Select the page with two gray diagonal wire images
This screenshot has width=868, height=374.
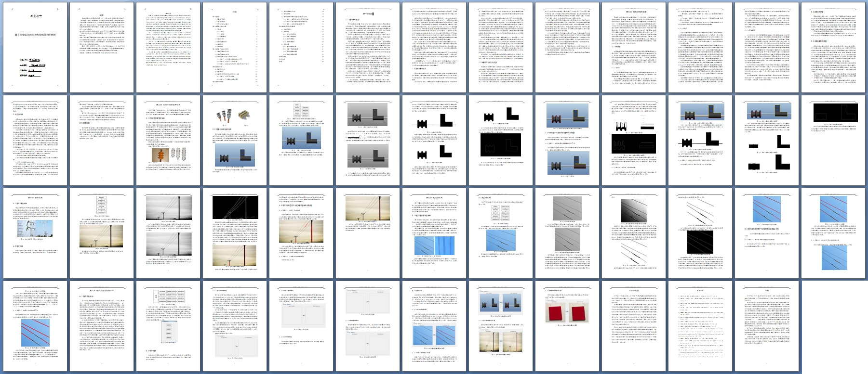pos(567,232)
